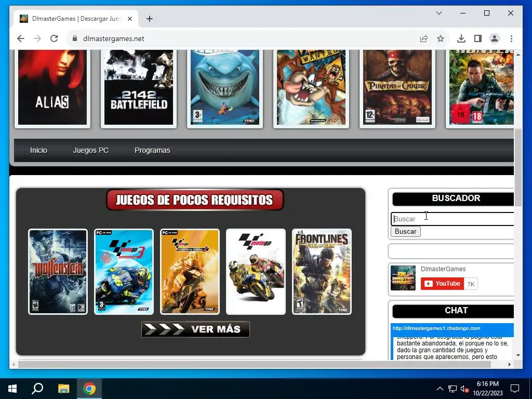Open the Frontlines Fuel of War cover
532x399 pixels.
click(322, 272)
